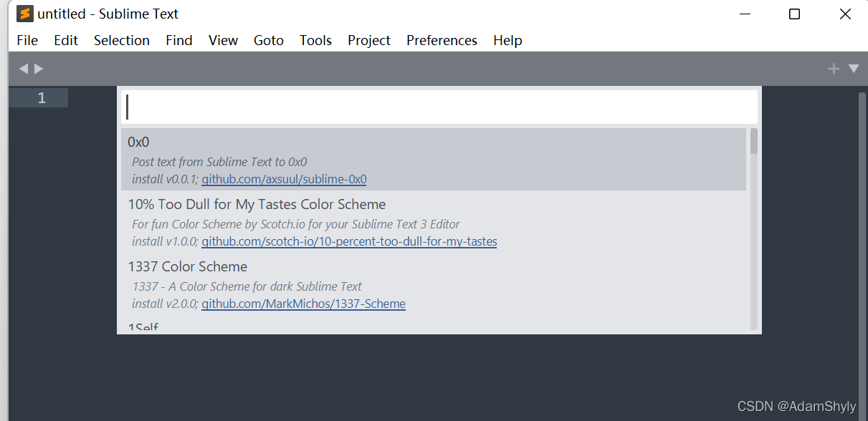Click the back navigation arrow icon

(x=24, y=68)
